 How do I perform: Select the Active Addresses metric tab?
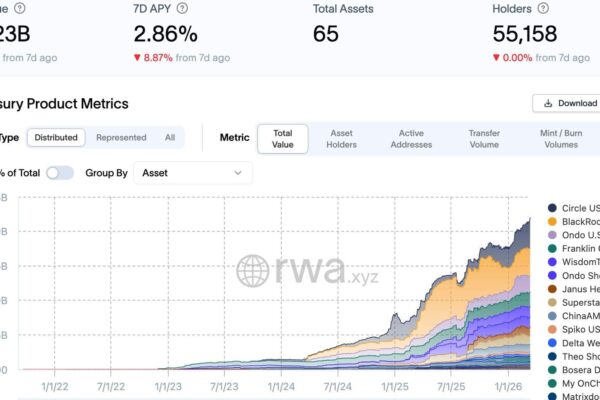(x=411, y=138)
